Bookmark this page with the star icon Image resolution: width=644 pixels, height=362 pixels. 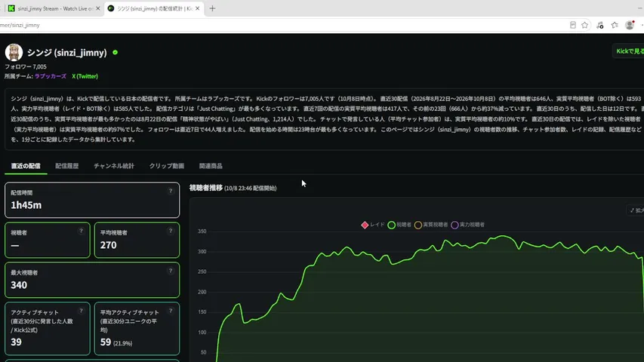click(x=585, y=25)
